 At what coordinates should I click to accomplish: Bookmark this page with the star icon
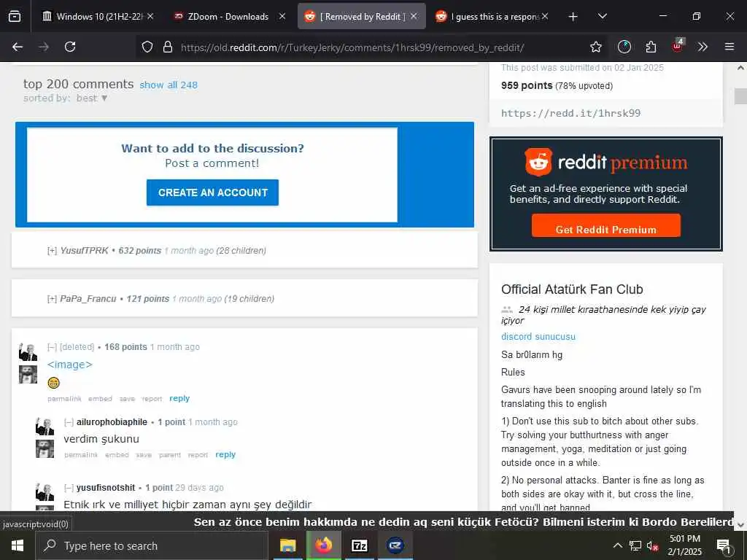click(x=595, y=47)
